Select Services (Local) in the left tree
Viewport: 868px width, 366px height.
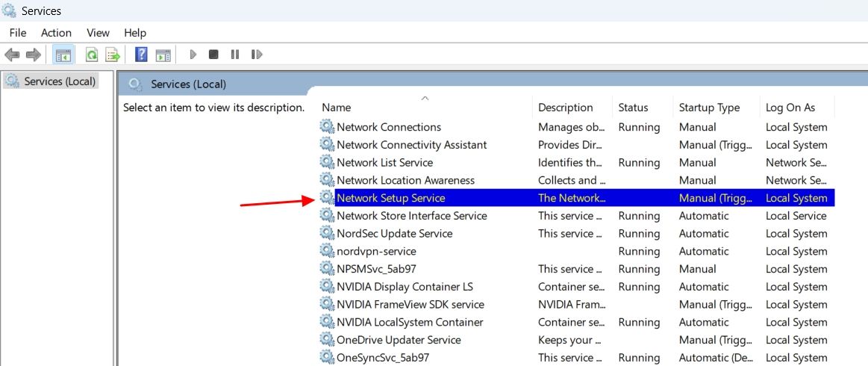[51, 81]
